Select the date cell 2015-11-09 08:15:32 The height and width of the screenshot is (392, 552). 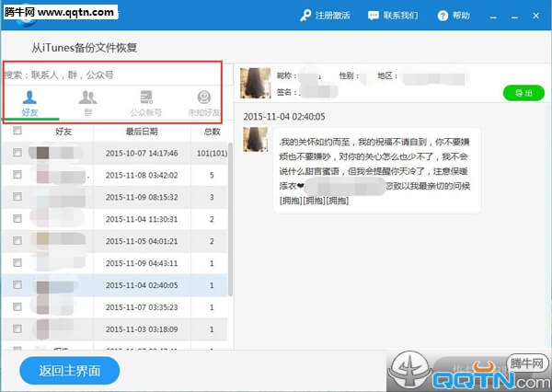[142, 197]
